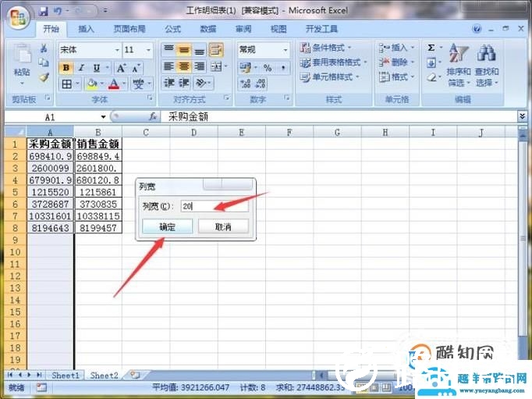
Task: Switch to the 数据 ribbon tab
Action: point(208,29)
